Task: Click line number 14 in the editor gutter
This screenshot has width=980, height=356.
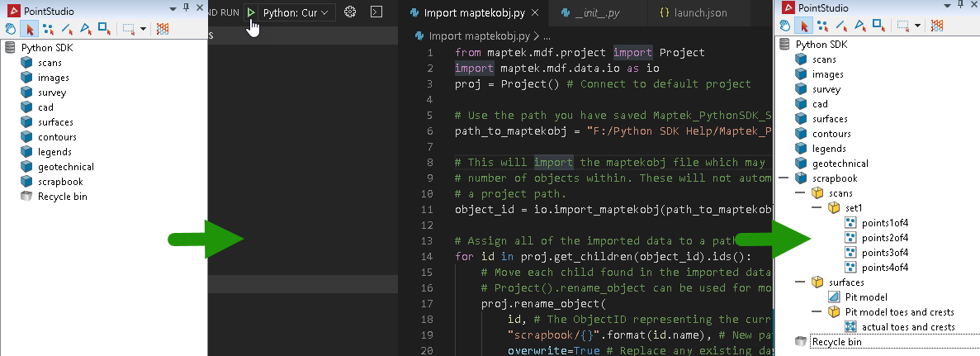Action: point(428,257)
